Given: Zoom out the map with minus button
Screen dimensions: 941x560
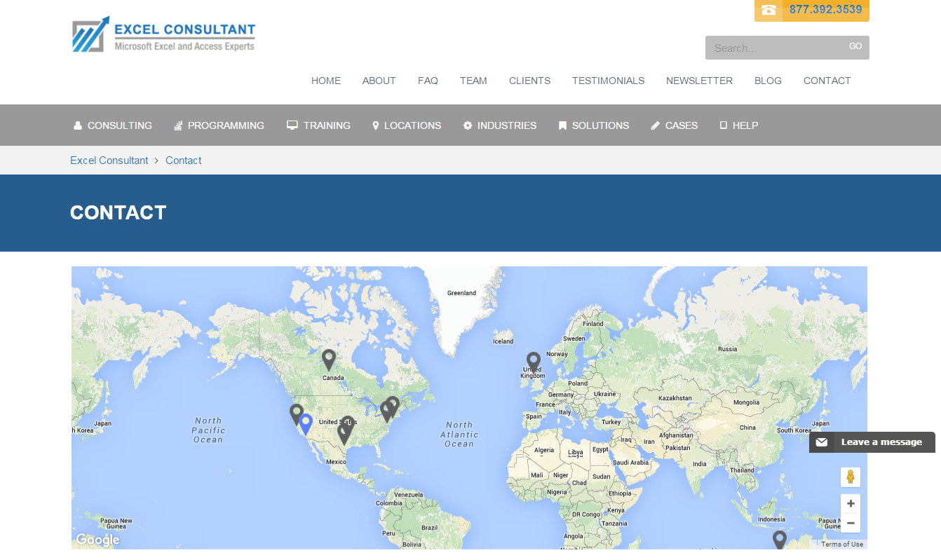Looking at the screenshot, I should pyautogui.click(x=850, y=523).
